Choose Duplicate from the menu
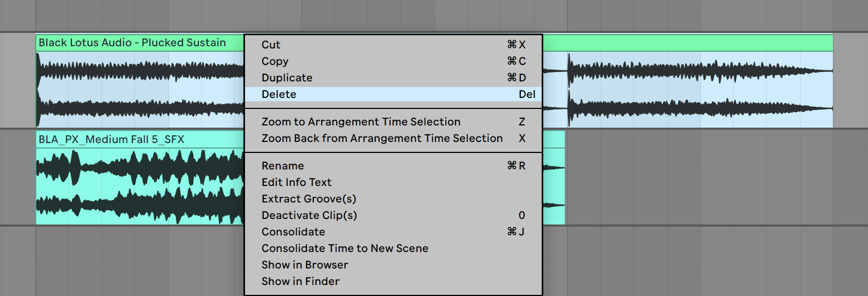 [x=393, y=78]
